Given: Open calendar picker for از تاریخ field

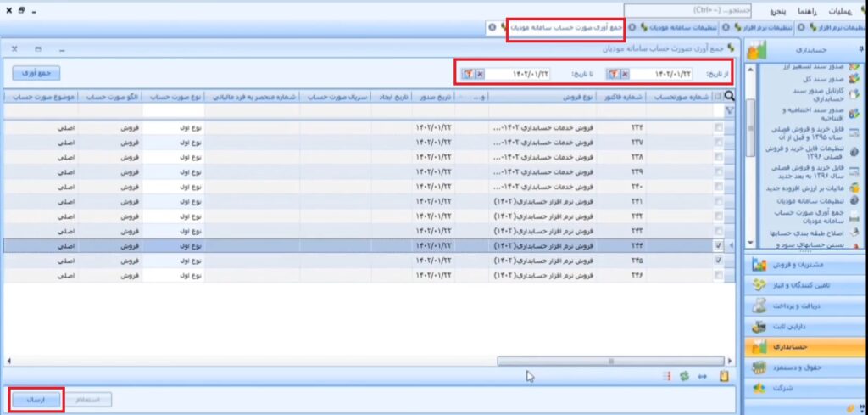Looking at the screenshot, I should tap(613, 74).
